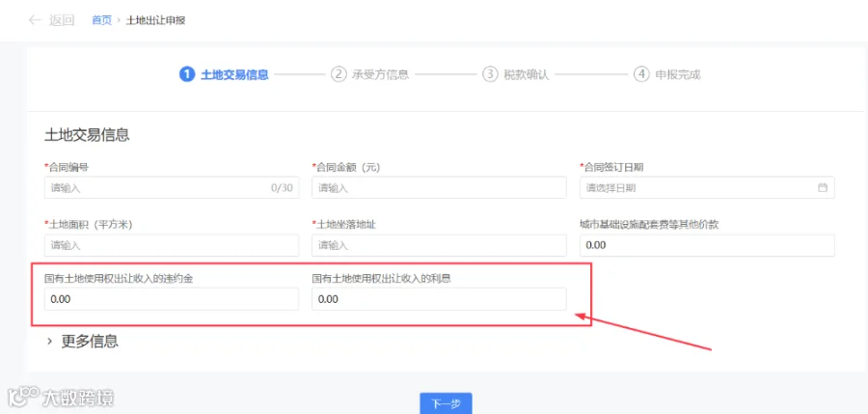The width and height of the screenshot is (868, 414).
Task: Click the back arrow icon
Action: click(x=35, y=20)
